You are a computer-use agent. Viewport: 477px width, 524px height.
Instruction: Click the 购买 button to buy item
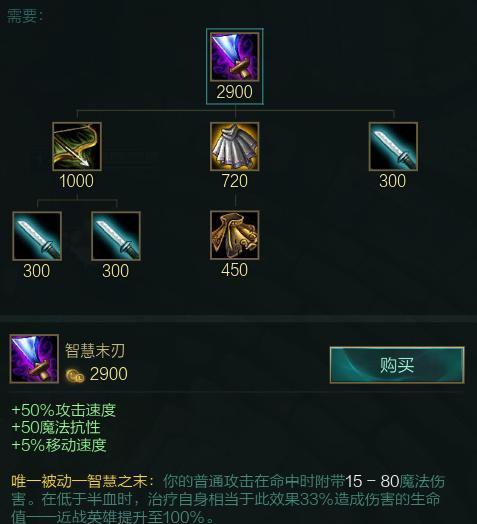coord(397,365)
